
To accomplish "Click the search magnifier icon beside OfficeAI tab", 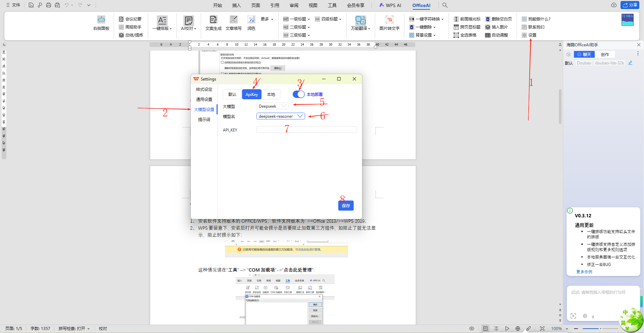I will [x=445, y=5].
